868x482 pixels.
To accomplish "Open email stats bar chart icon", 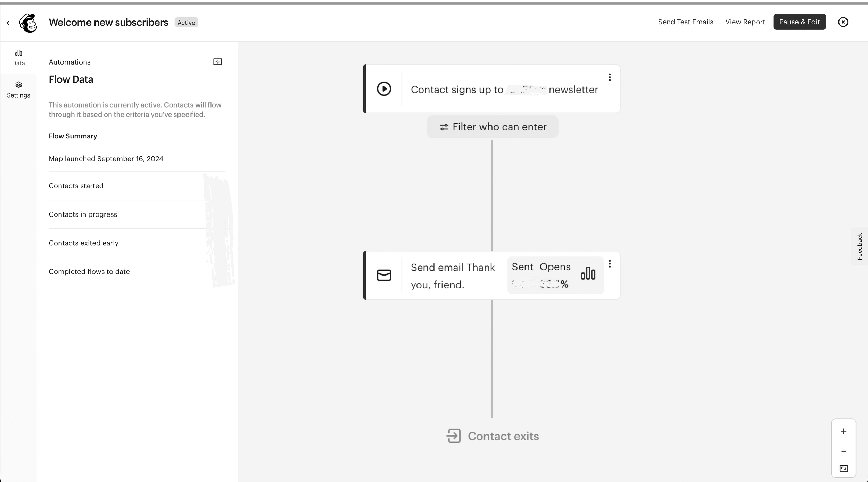I will click(x=588, y=273).
